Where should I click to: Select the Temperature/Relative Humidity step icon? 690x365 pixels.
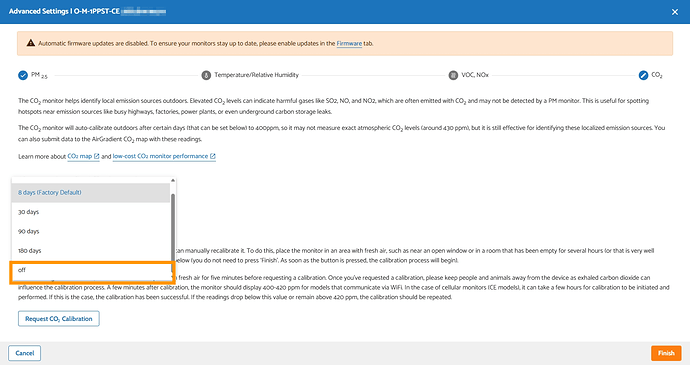point(206,75)
